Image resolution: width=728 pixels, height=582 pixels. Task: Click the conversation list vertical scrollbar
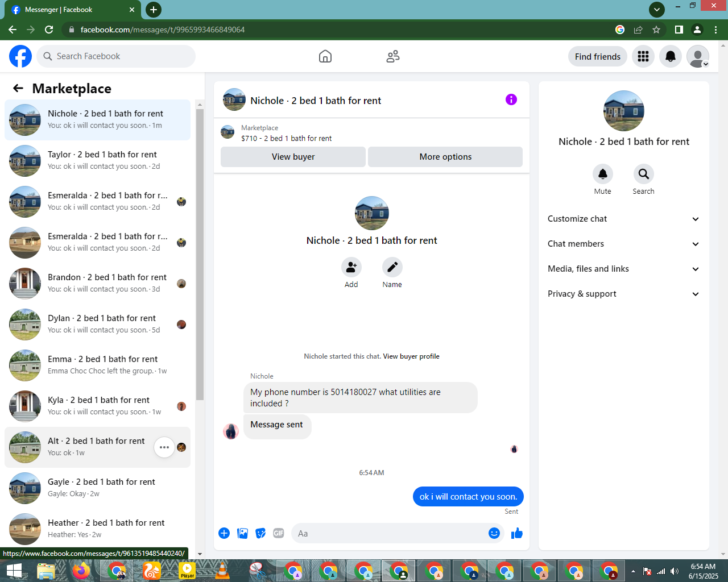pyautogui.click(x=200, y=255)
